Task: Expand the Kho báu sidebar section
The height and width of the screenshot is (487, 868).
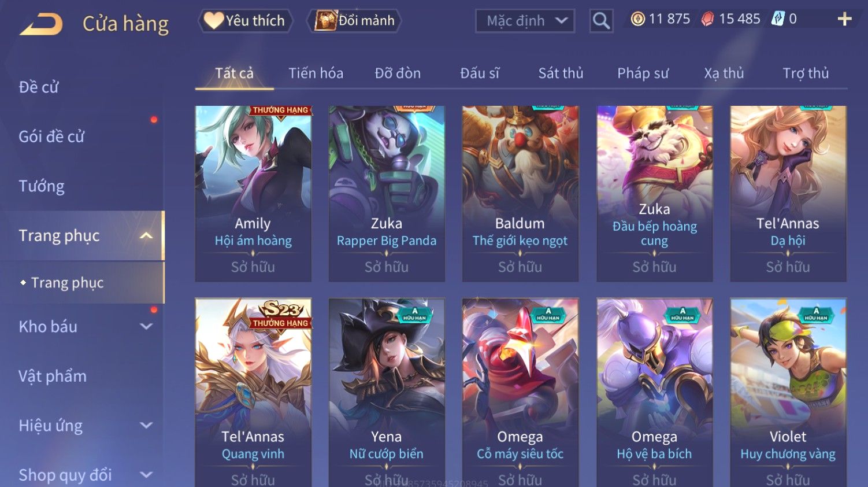Action: 146,326
